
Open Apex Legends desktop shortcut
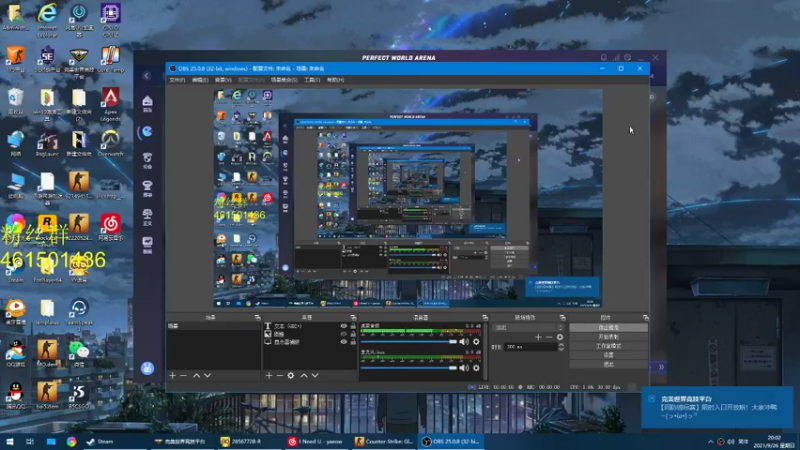111,104
